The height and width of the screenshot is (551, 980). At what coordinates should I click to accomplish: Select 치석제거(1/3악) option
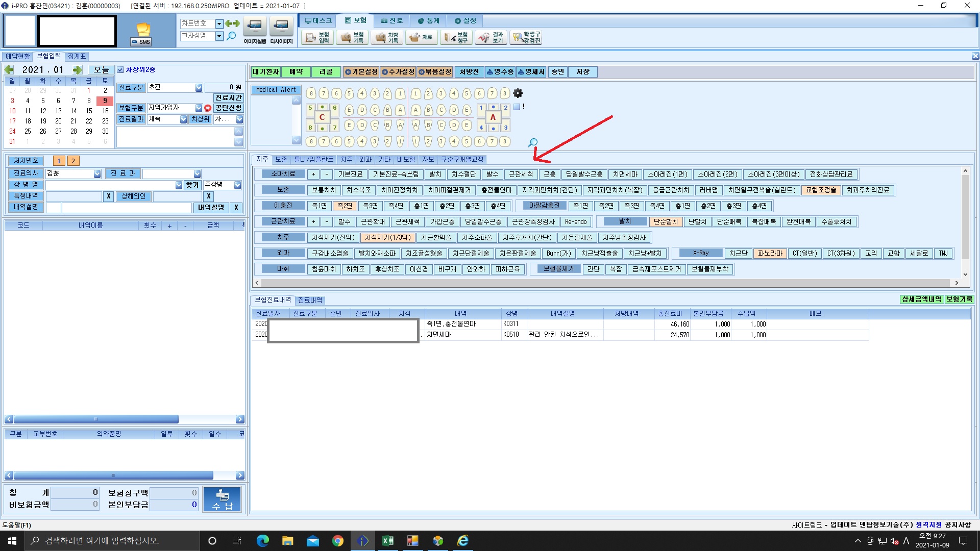(387, 237)
